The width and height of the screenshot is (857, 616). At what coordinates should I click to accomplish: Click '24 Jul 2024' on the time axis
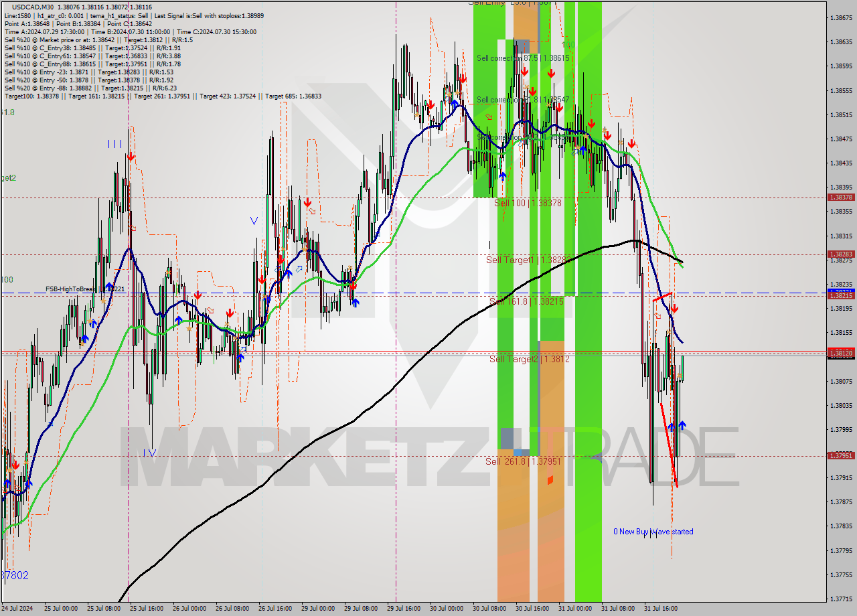(18, 609)
